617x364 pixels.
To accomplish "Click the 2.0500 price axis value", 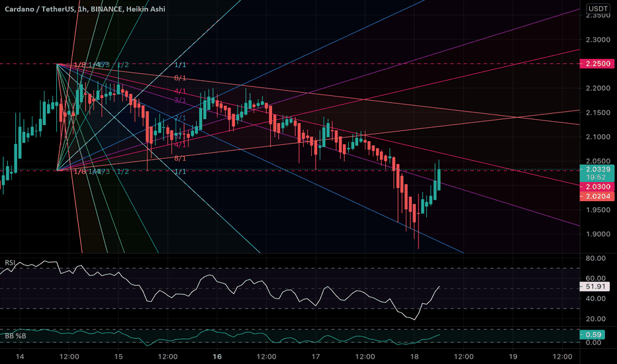I will pos(598,161).
